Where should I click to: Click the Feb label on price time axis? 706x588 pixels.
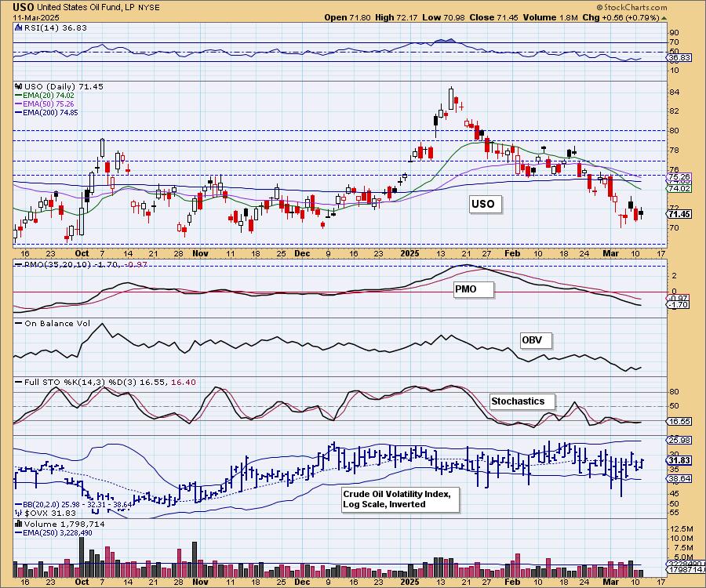click(x=512, y=253)
